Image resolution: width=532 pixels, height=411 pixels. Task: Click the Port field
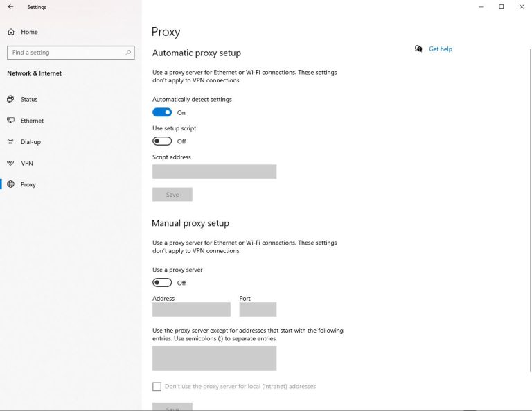(x=258, y=310)
